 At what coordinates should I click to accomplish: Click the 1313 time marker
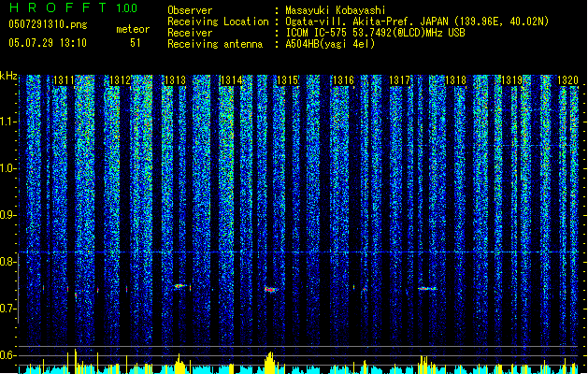(176, 80)
